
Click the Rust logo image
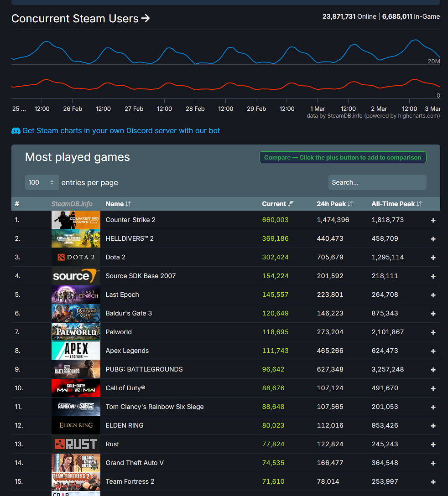76,444
